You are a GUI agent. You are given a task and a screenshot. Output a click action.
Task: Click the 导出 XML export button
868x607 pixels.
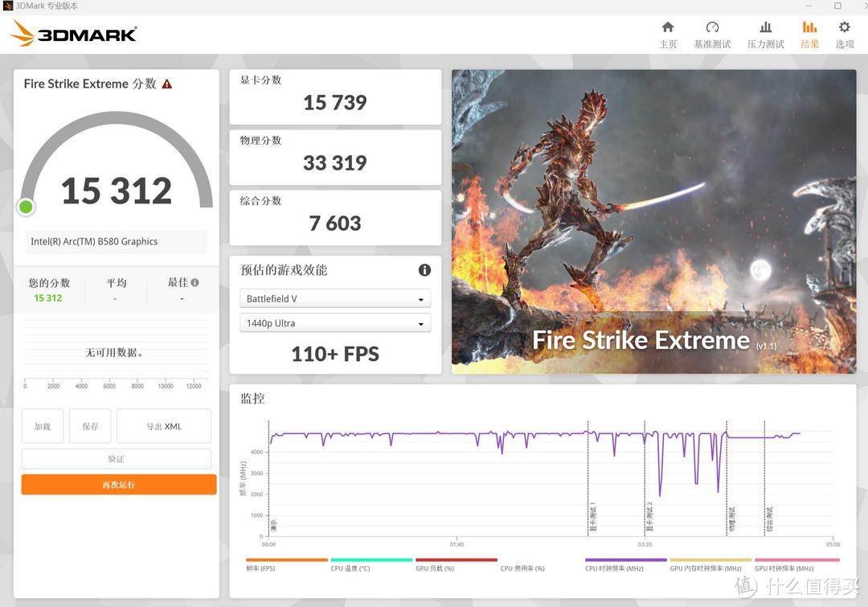pyautogui.click(x=164, y=426)
